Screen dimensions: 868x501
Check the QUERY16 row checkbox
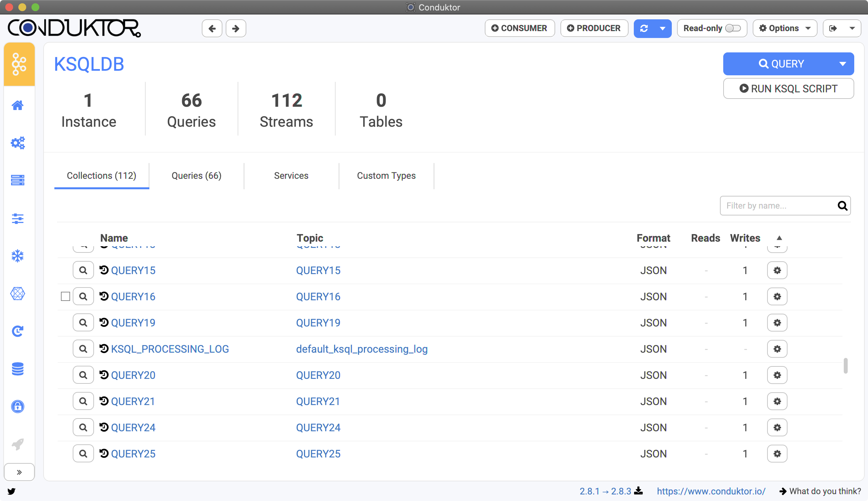coord(66,296)
